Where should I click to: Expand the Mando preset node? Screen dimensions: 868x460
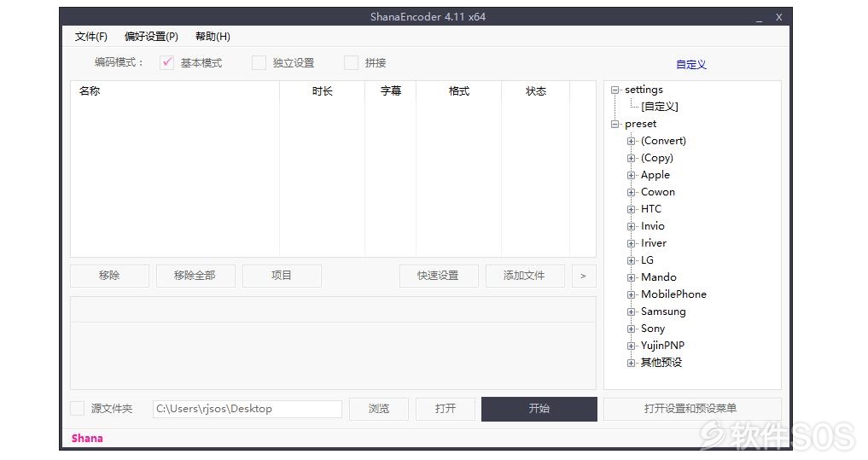(631, 278)
